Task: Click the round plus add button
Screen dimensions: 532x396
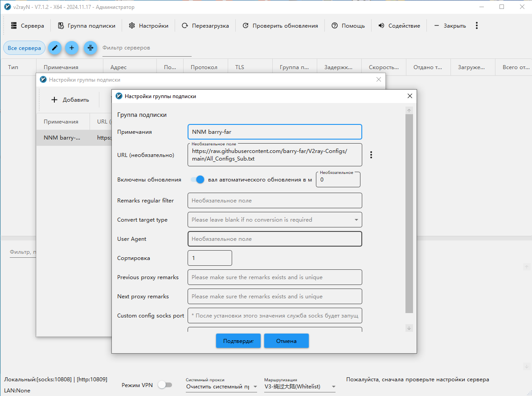Action: [x=72, y=48]
